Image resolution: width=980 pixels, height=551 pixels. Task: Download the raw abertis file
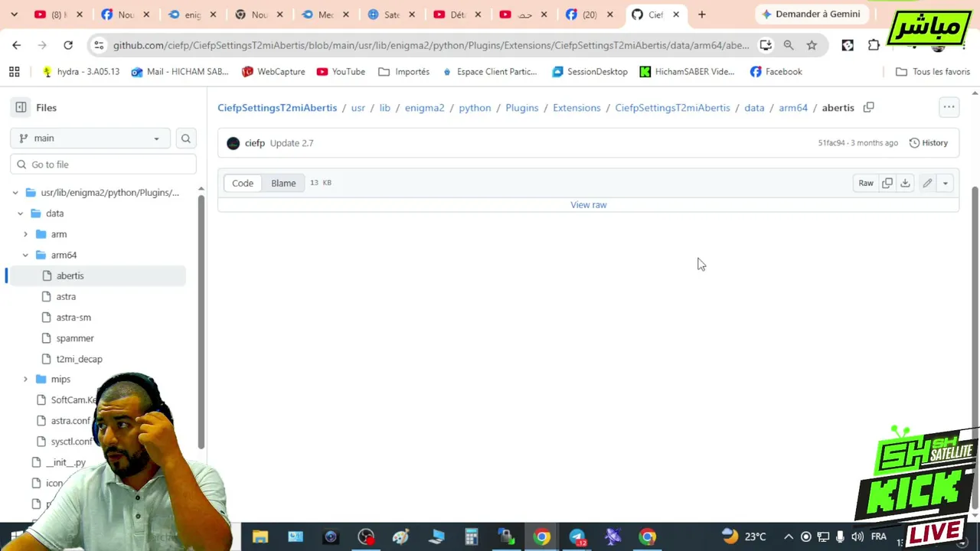(x=905, y=184)
